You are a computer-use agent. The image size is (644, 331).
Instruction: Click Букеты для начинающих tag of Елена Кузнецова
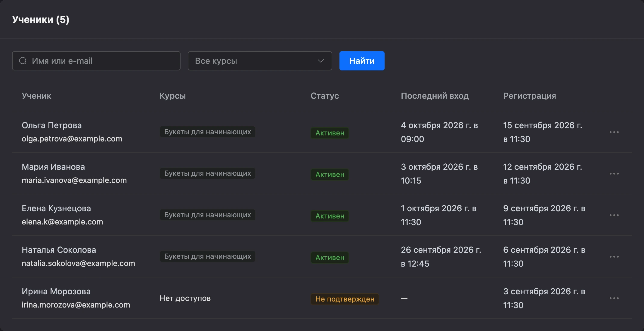[x=208, y=215]
